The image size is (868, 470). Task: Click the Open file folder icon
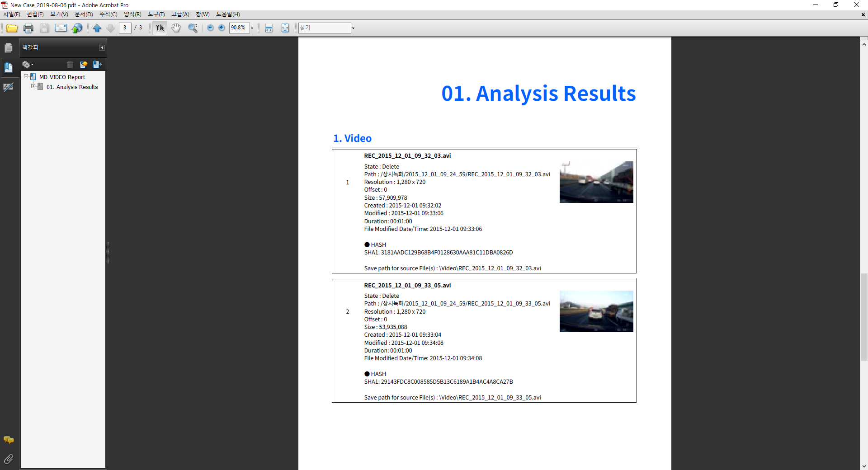(12, 28)
